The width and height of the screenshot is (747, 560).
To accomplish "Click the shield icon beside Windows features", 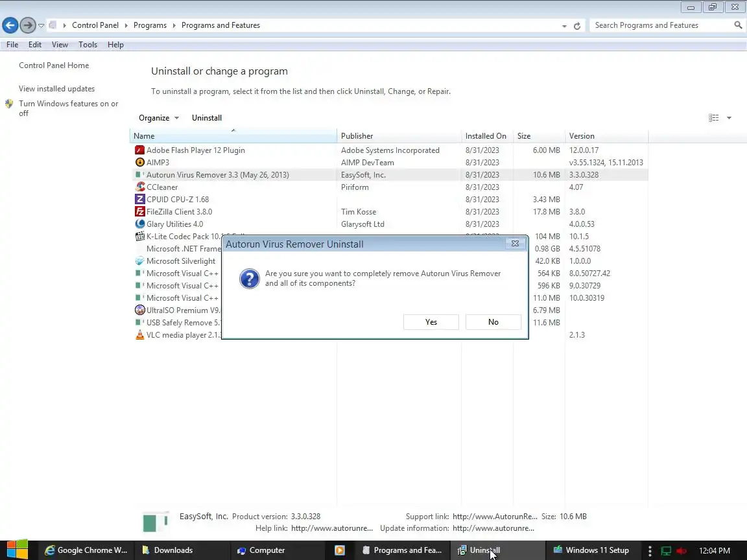I will coord(9,104).
